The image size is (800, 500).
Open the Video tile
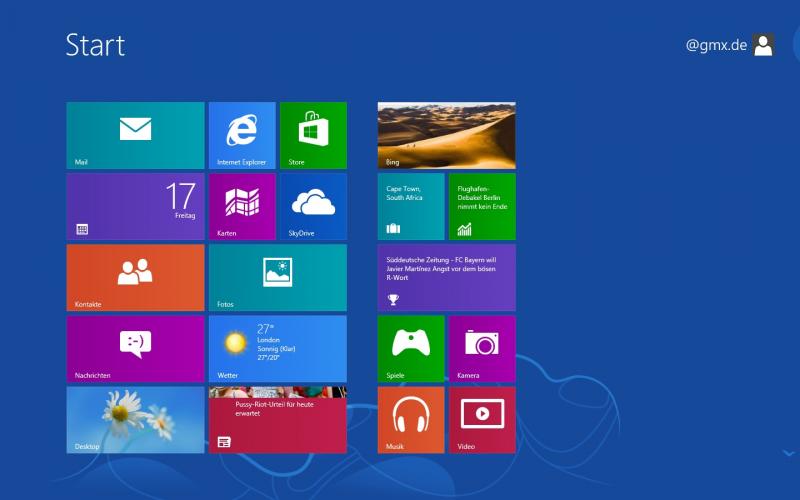[x=482, y=420]
